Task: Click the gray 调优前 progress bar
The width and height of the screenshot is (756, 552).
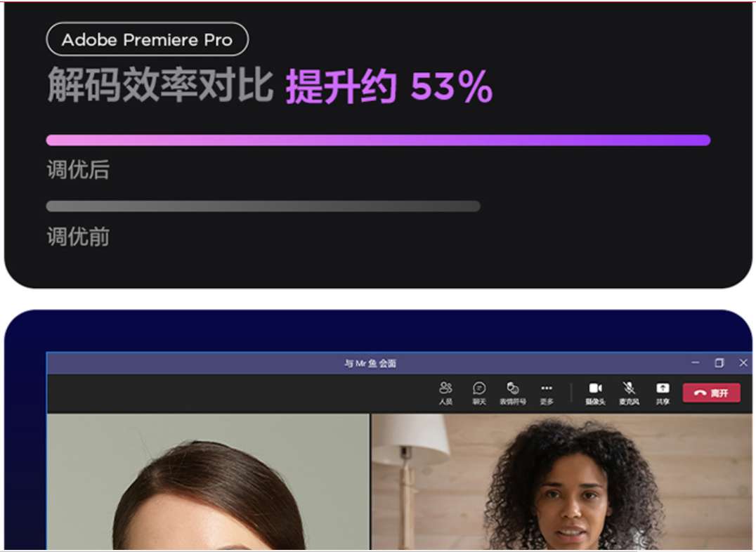Action: pos(263,206)
